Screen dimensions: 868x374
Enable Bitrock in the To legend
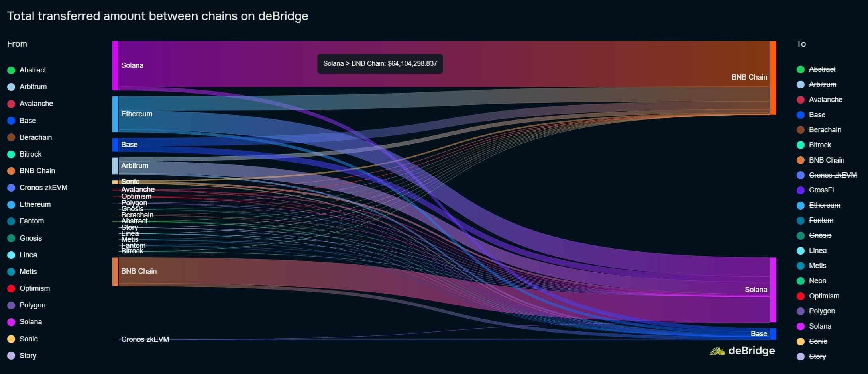[x=814, y=145]
